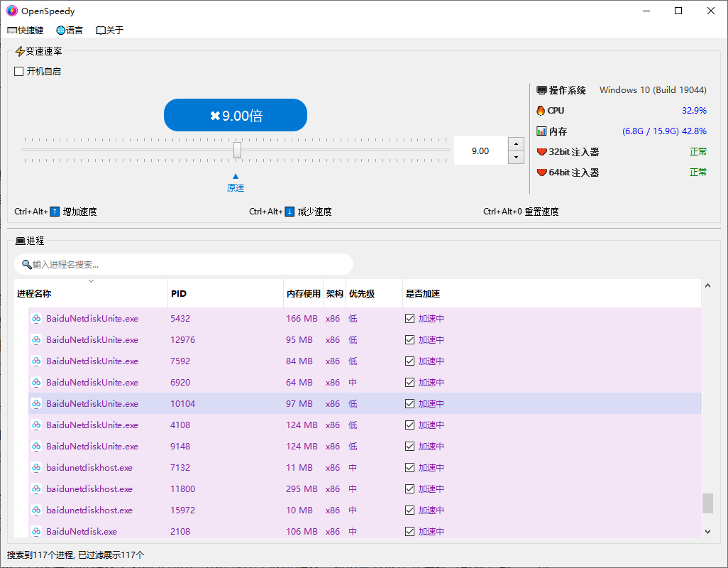
Task: Open the 语言 language menu
Action: tap(69, 30)
